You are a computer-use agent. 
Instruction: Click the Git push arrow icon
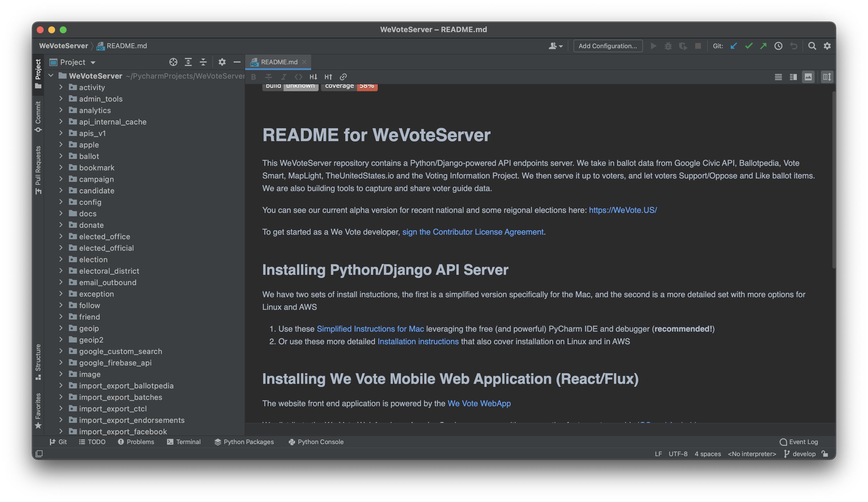[x=763, y=46]
